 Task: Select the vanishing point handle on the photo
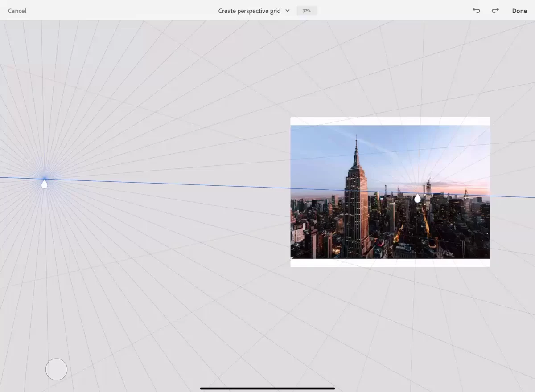[x=417, y=198]
